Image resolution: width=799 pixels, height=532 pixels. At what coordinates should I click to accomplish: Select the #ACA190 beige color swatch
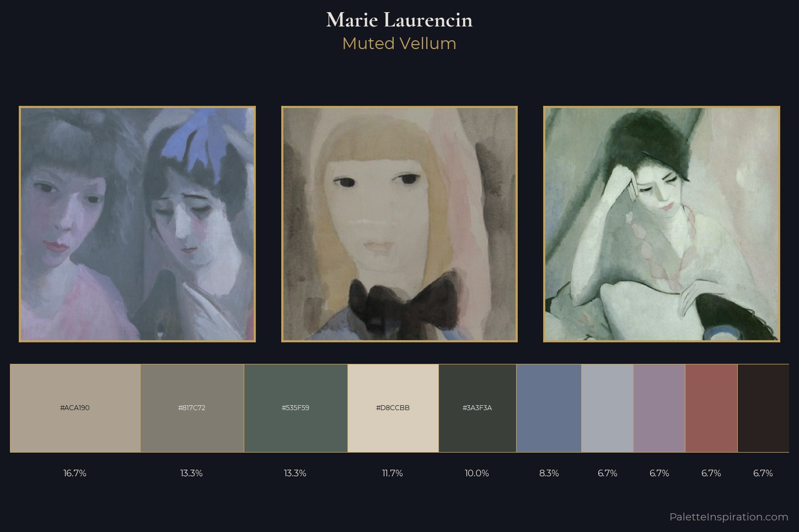75,408
